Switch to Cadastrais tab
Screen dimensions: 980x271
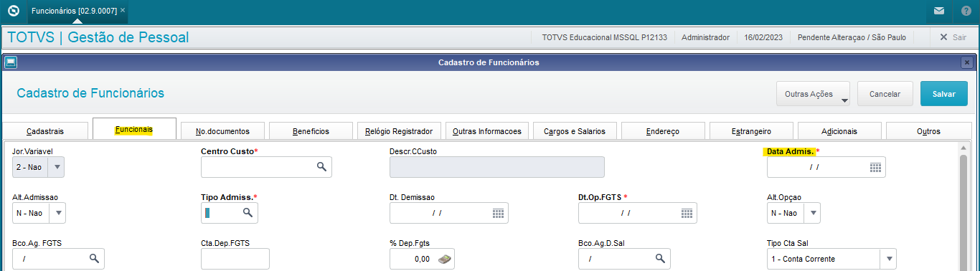[x=45, y=131]
